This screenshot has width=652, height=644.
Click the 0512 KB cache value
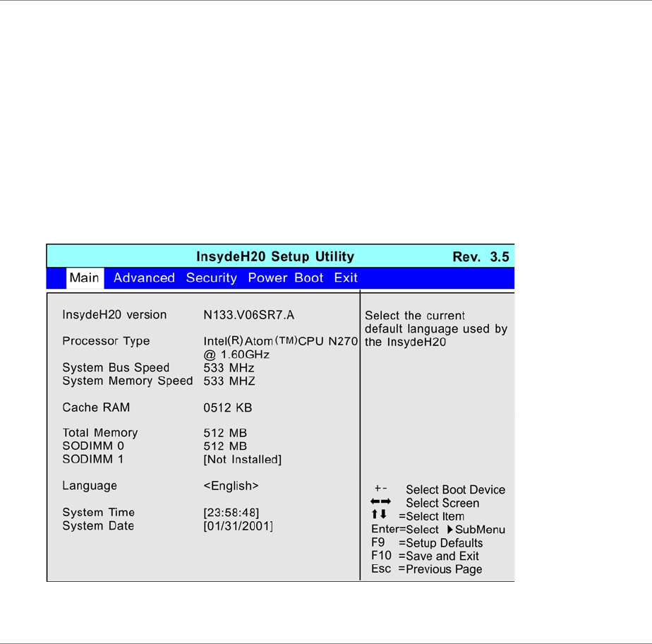(227, 407)
